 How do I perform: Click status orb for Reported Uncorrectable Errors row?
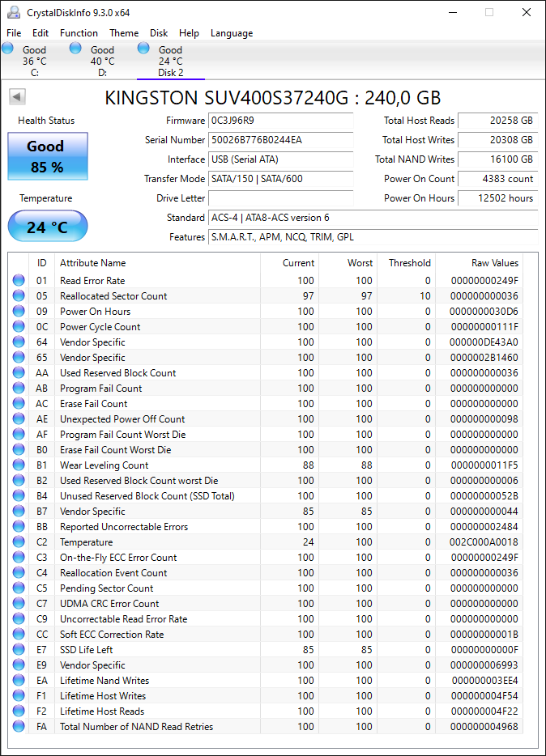(19, 526)
